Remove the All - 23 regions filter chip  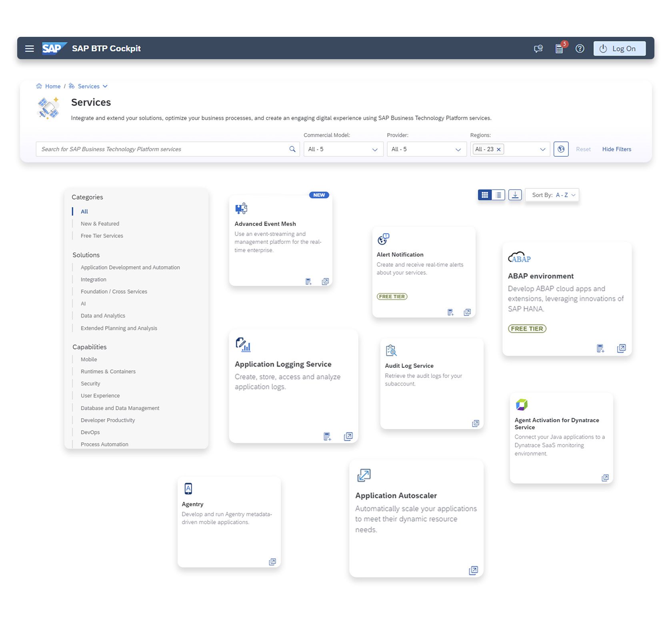pos(498,149)
